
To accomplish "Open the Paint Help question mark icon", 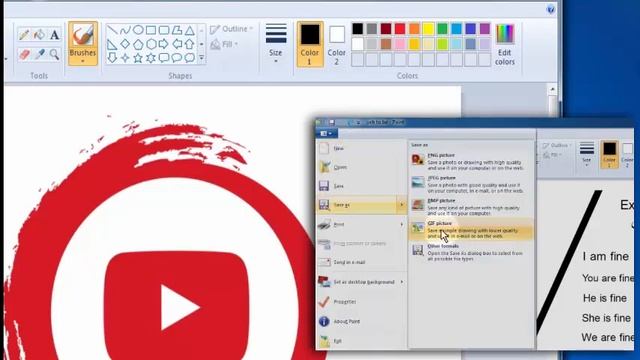I will tap(551, 9).
